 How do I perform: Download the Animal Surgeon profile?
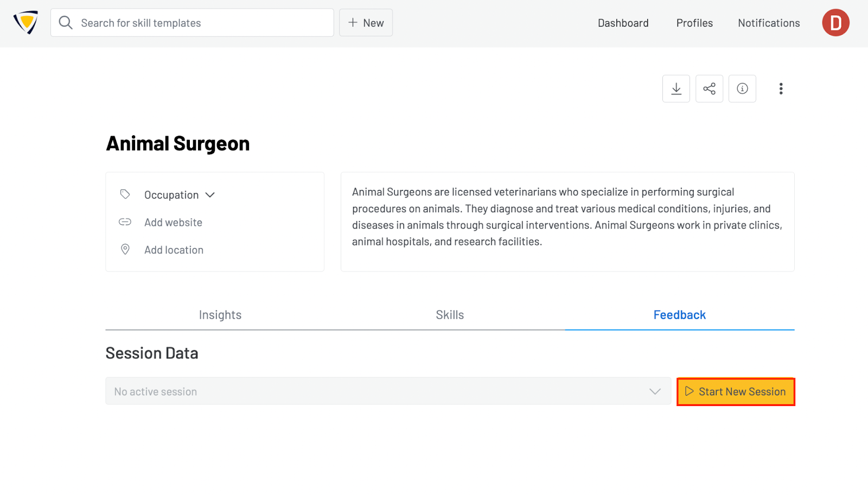tap(676, 88)
